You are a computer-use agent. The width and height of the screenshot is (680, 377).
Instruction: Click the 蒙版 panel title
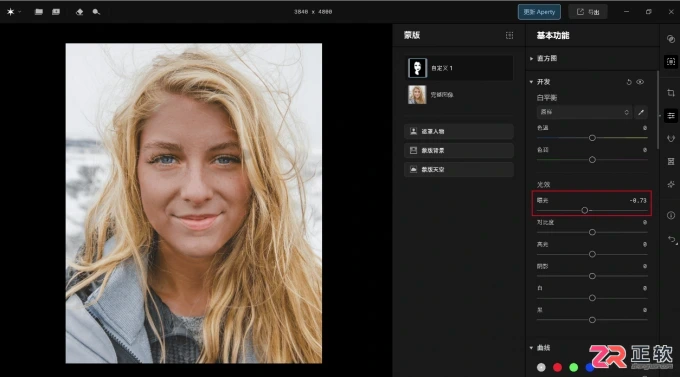(x=412, y=36)
